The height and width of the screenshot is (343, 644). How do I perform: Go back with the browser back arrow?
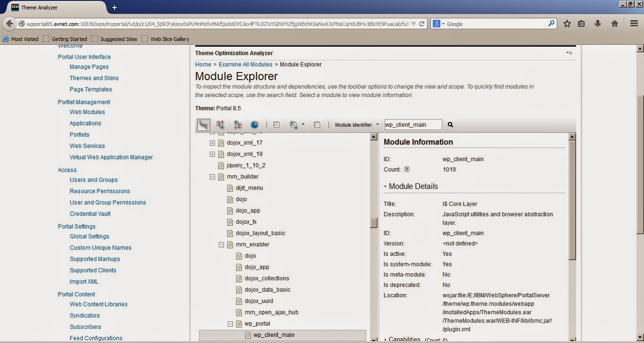coord(10,24)
